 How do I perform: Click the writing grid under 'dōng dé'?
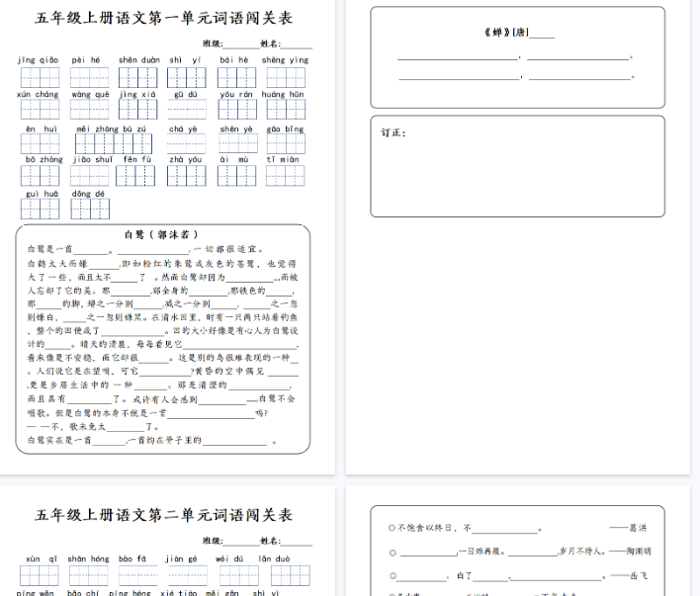(x=89, y=209)
